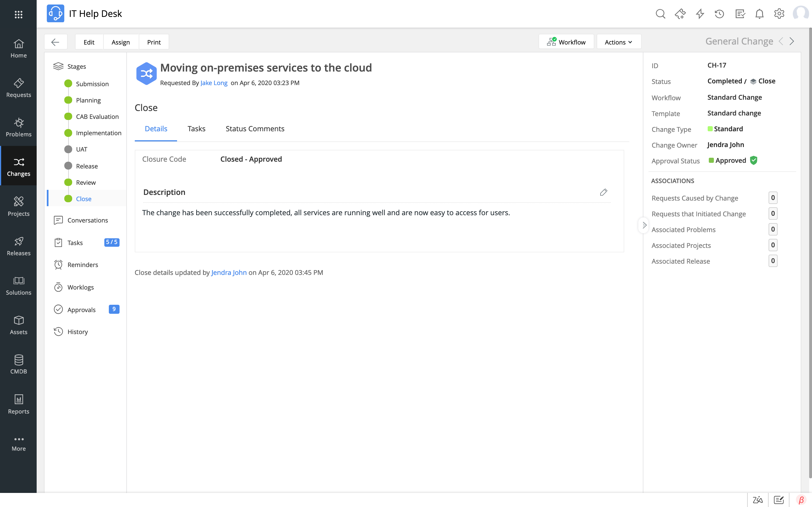Screen dimensions: 812x507
Task: Expand the right panel chevron arrow
Action: tap(643, 225)
